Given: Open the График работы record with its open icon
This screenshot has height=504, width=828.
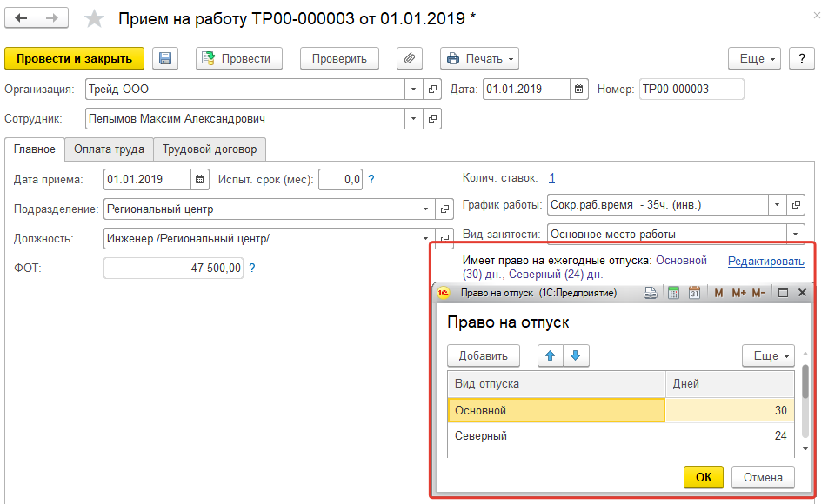Looking at the screenshot, I should tap(796, 205).
